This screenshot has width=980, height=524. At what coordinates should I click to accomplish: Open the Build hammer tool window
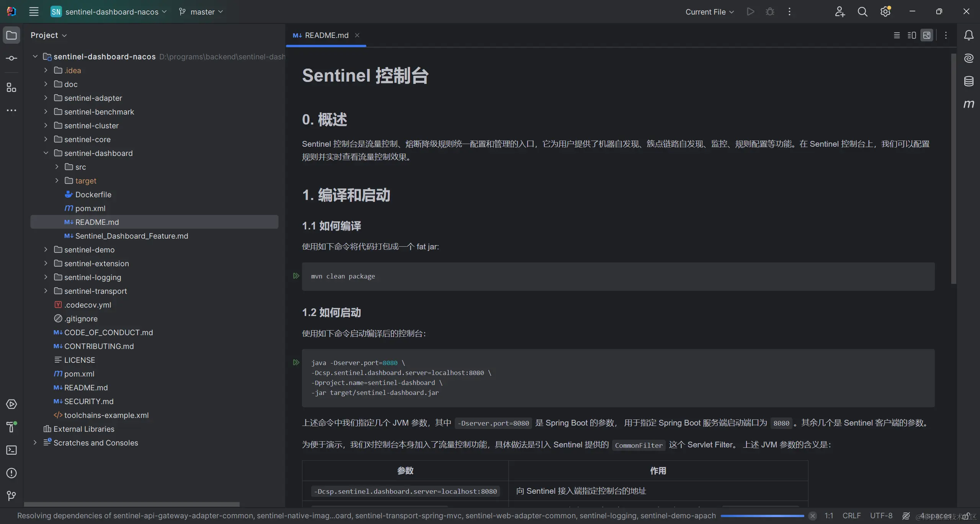(11, 427)
